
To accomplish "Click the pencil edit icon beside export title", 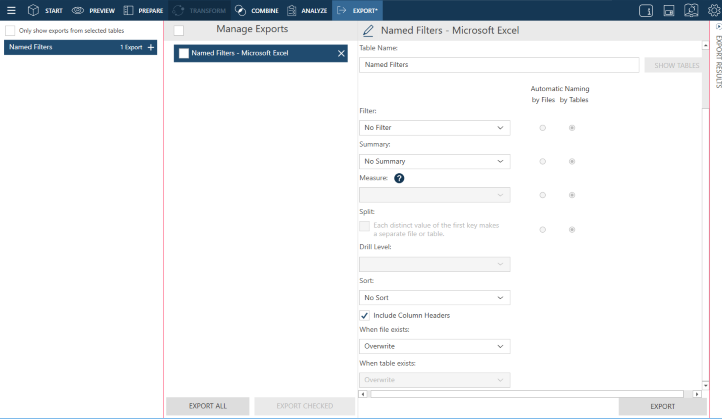I will [368, 31].
